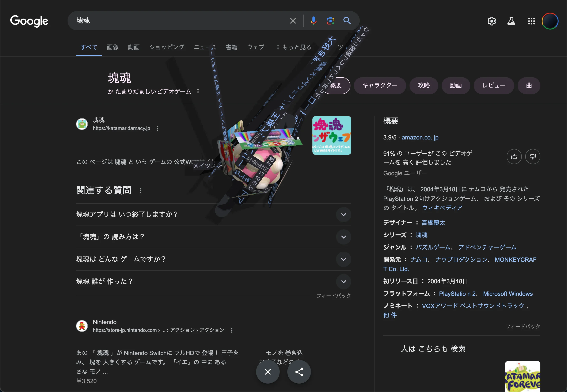Screen dimensions: 567x392
Task: Open the パズルゲーム genre link
Action: tap(433, 247)
